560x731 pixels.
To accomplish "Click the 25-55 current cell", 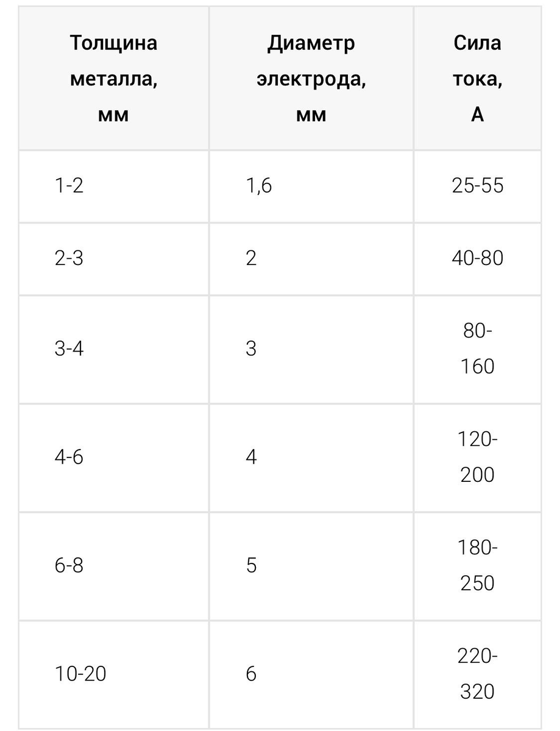I will tap(477, 187).
